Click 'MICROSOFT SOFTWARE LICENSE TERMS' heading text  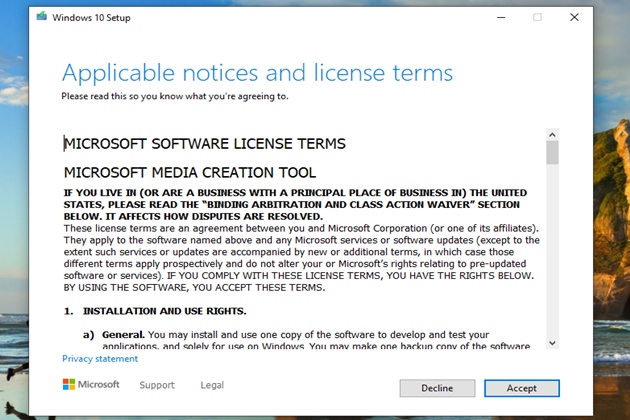coord(205,144)
